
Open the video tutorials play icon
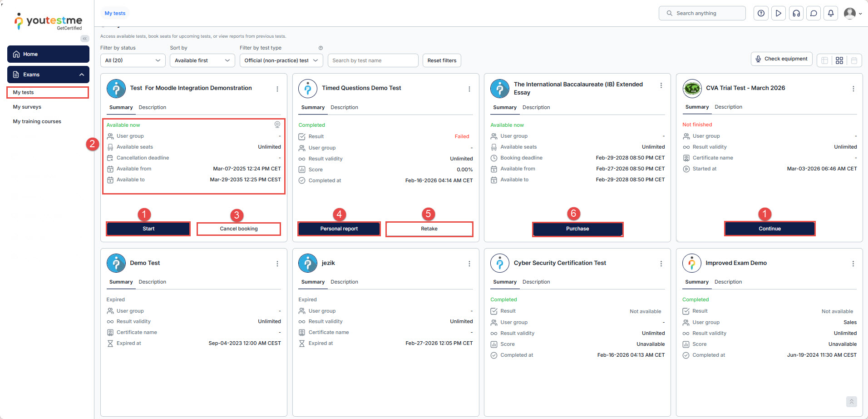click(x=778, y=13)
